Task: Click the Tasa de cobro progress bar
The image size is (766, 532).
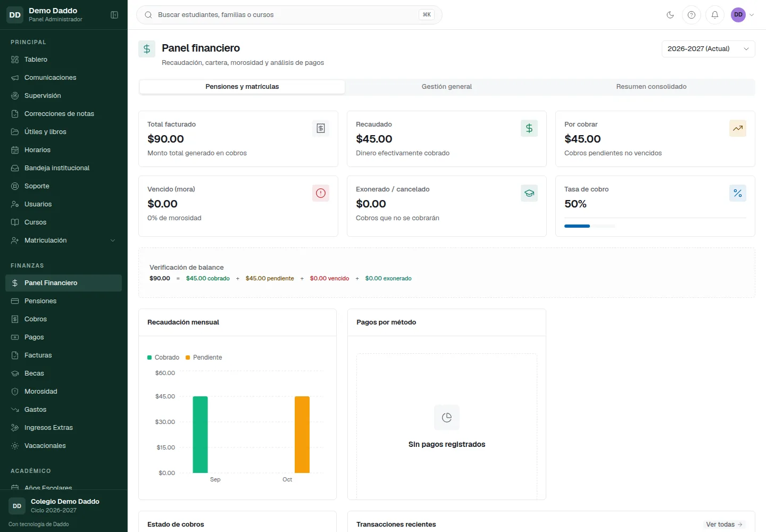Action: click(x=589, y=226)
